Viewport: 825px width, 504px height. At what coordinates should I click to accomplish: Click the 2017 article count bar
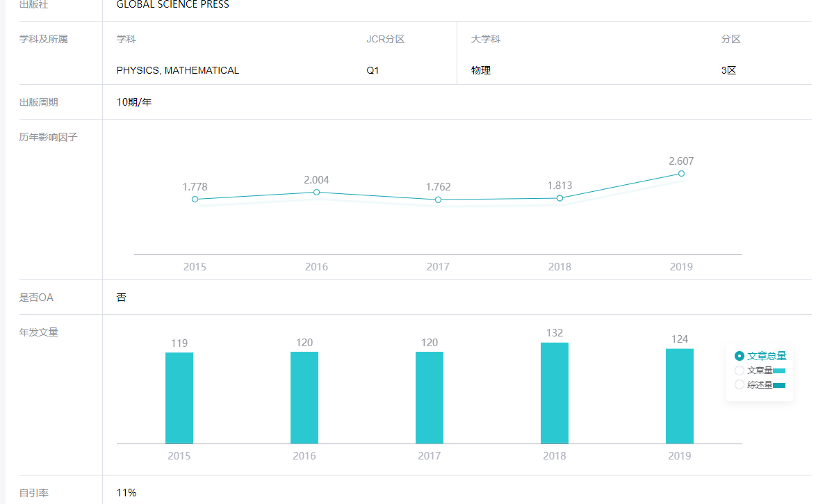pos(430,398)
